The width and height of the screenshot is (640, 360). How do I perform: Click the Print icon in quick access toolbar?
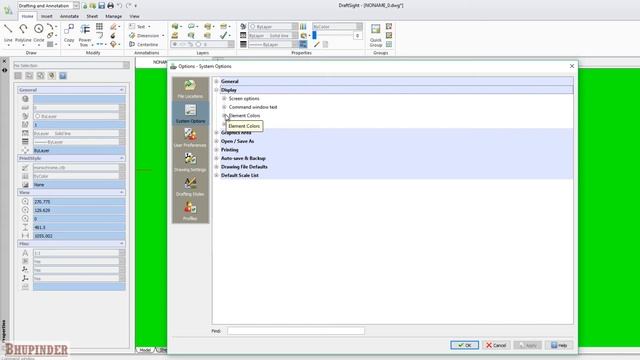[x=111, y=6]
